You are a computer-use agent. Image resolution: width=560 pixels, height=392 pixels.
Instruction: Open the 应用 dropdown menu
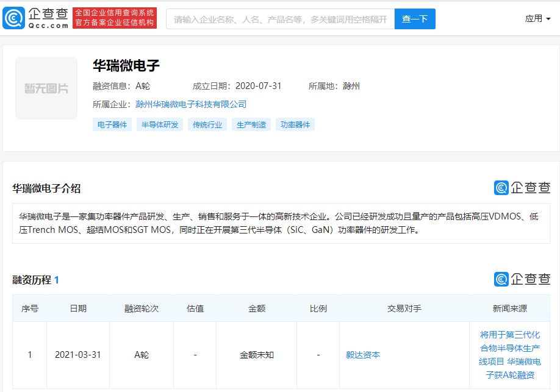click(x=537, y=19)
